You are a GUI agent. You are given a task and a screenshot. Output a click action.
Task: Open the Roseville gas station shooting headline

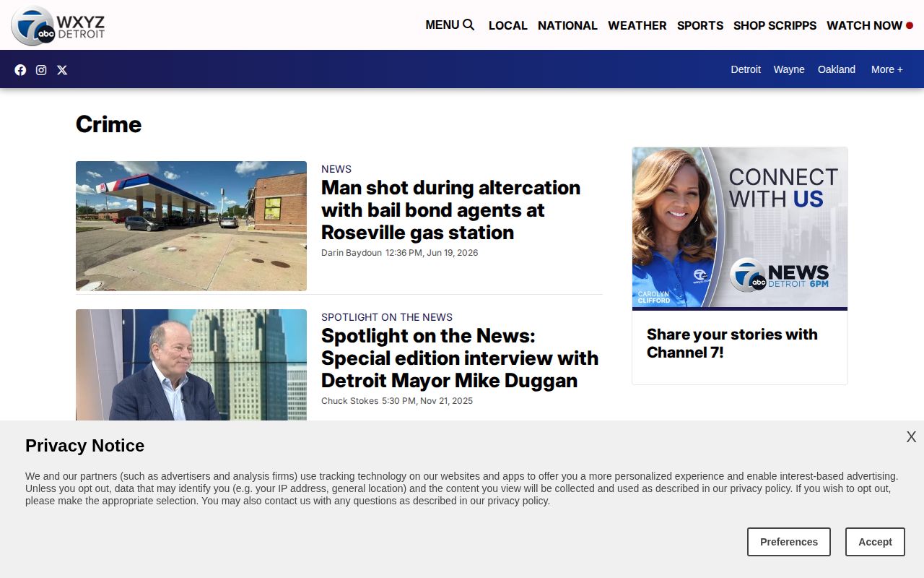point(450,210)
